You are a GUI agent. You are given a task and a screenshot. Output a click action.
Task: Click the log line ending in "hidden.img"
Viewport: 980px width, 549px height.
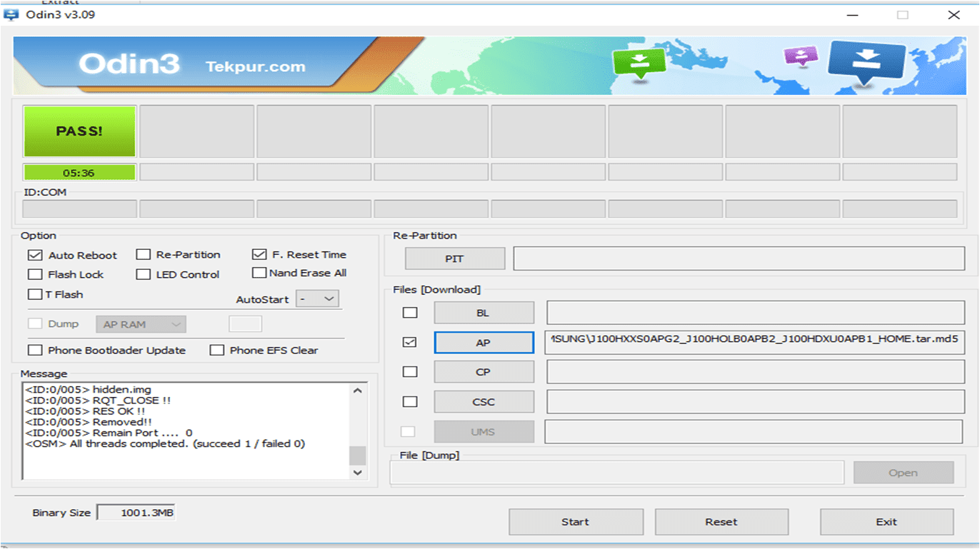pyautogui.click(x=88, y=389)
